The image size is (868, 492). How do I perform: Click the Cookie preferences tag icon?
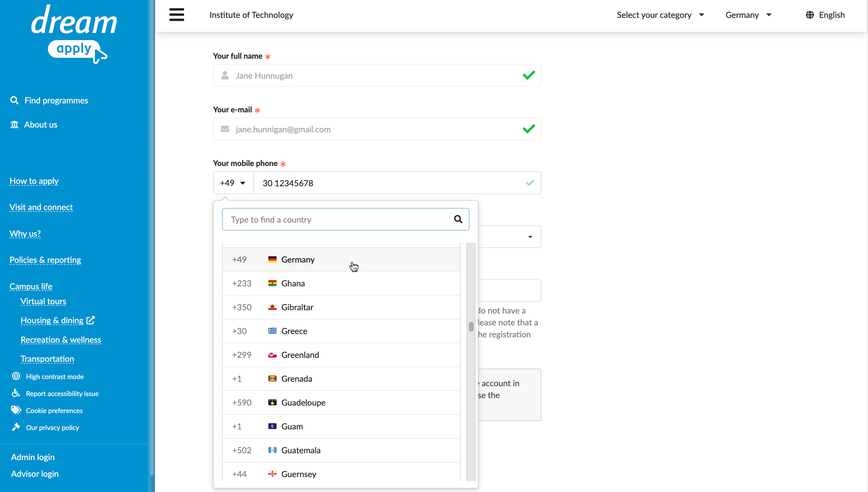16,410
